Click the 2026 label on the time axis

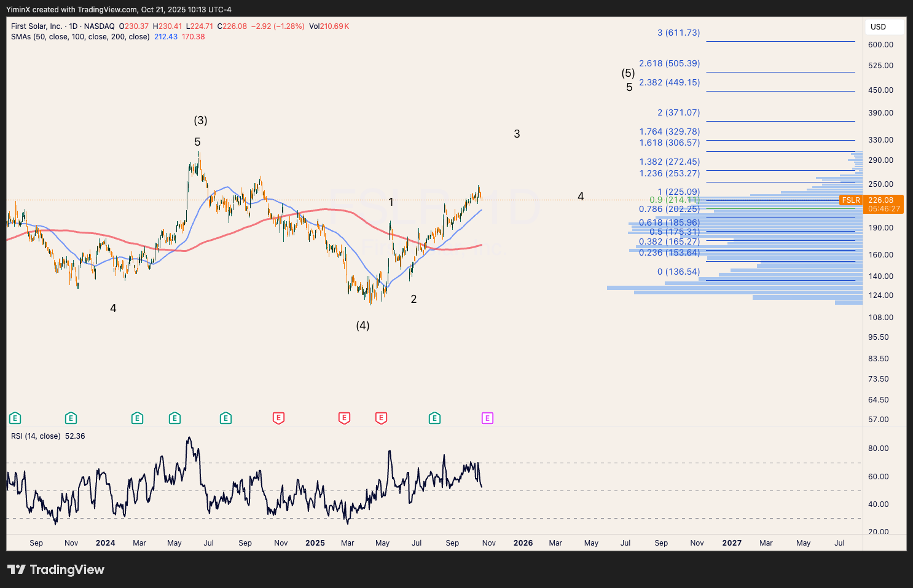pos(523,543)
